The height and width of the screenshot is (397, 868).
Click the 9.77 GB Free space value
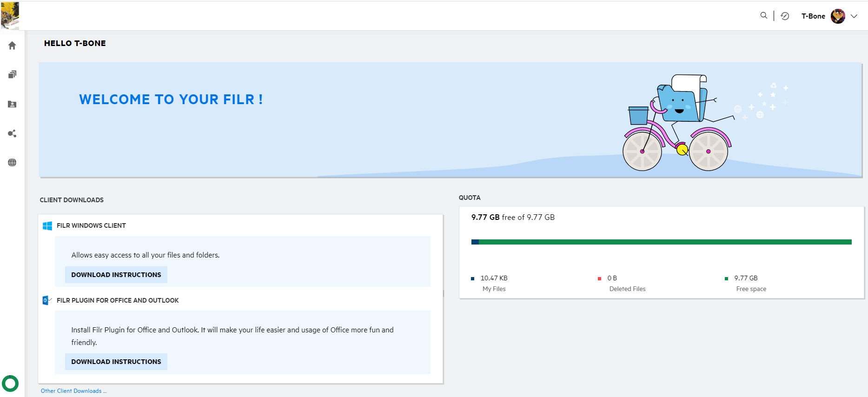coord(746,278)
